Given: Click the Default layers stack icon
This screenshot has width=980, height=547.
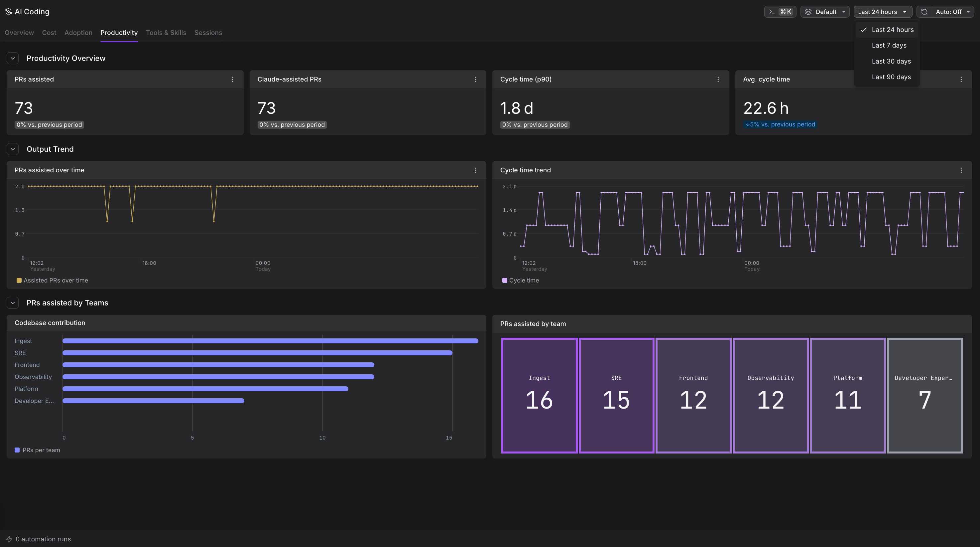Looking at the screenshot, I should [x=808, y=12].
